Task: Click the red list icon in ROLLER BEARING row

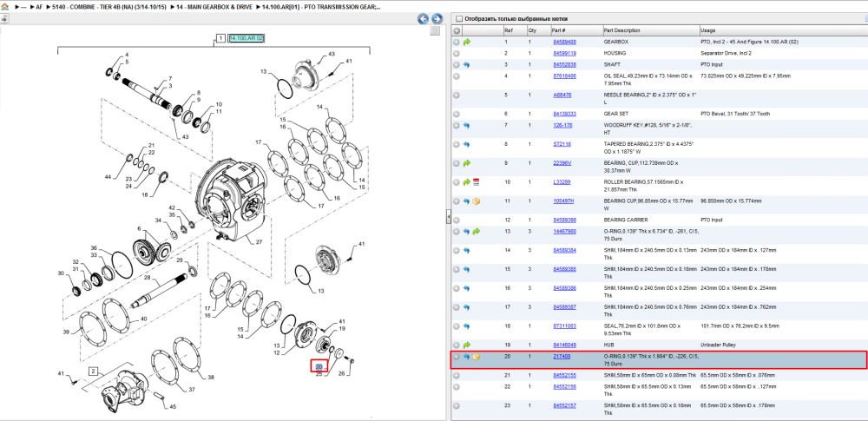Action: (x=476, y=182)
